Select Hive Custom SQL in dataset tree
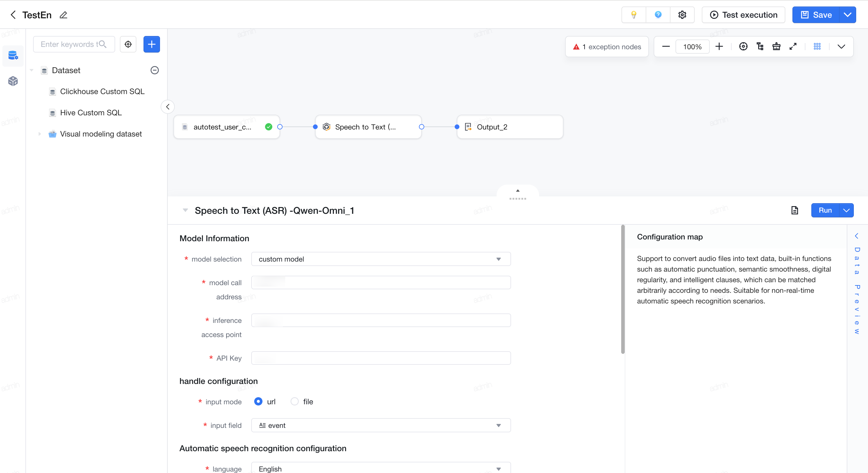This screenshot has height=473, width=868. tap(91, 113)
